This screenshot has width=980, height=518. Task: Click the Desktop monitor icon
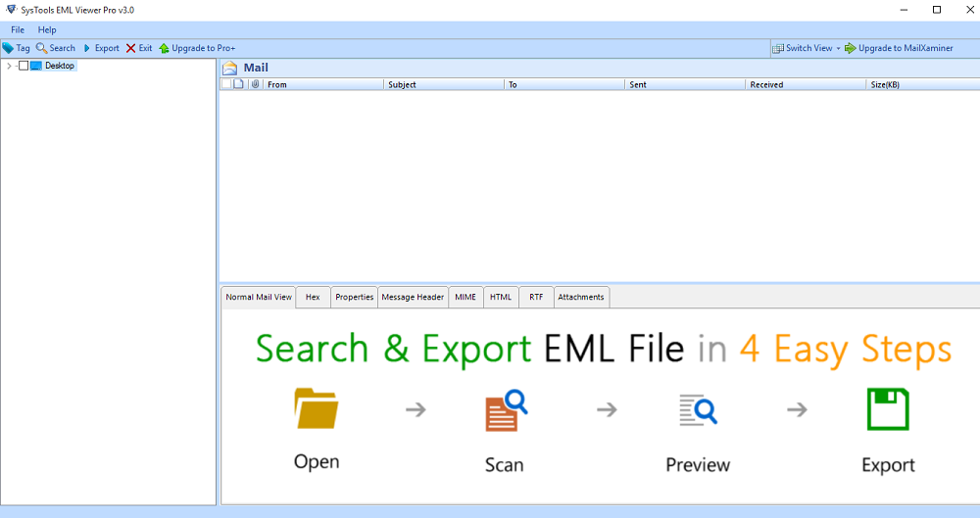click(x=36, y=66)
